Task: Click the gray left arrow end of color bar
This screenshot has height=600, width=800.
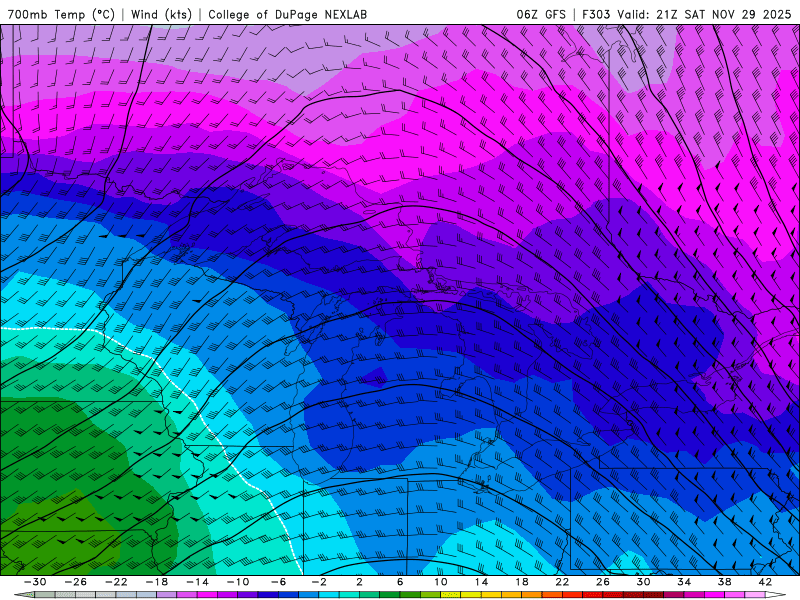Action: pyautogui.click(x=23, y=595)
